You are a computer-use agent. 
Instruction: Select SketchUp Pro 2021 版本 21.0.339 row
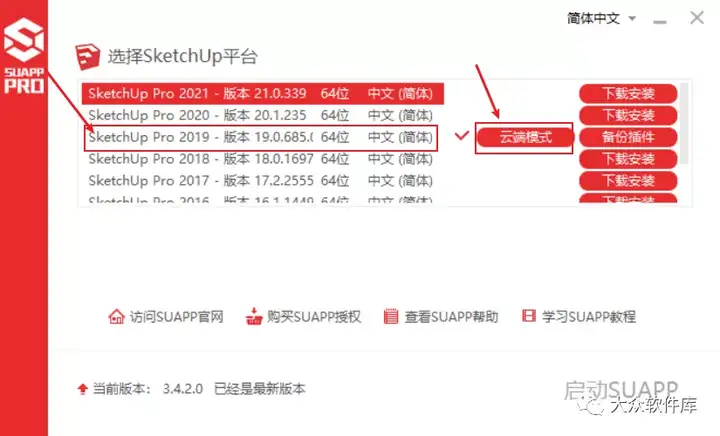[262, 94]
